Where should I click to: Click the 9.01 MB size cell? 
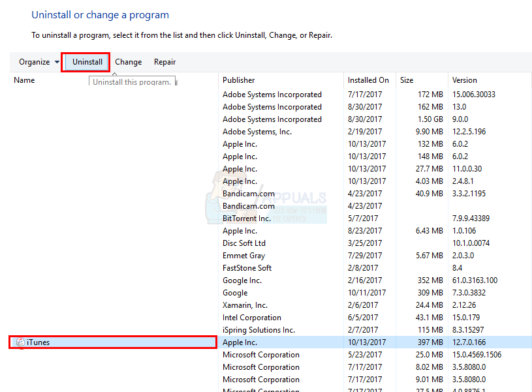click(x=430, y=380)
